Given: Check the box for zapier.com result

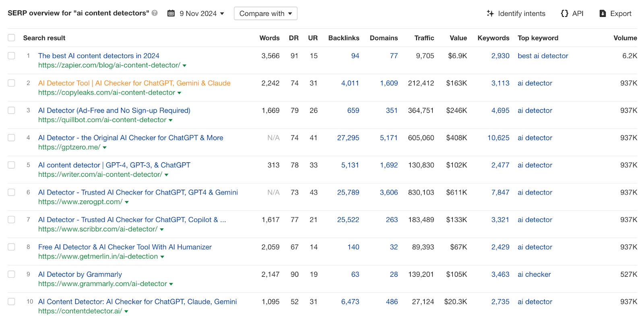Looking at the screenshot, I should point(11,56).
